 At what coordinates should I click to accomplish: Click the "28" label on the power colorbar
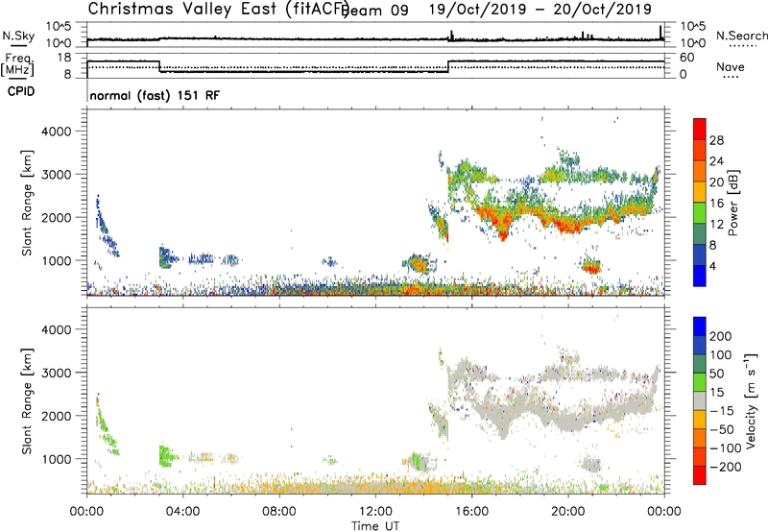point(716,140)
